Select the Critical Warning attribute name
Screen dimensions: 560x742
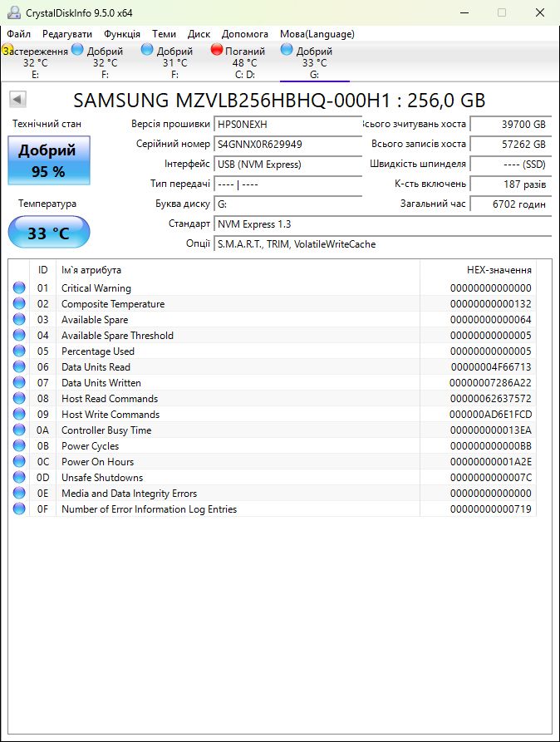click(x=96, y=287)
